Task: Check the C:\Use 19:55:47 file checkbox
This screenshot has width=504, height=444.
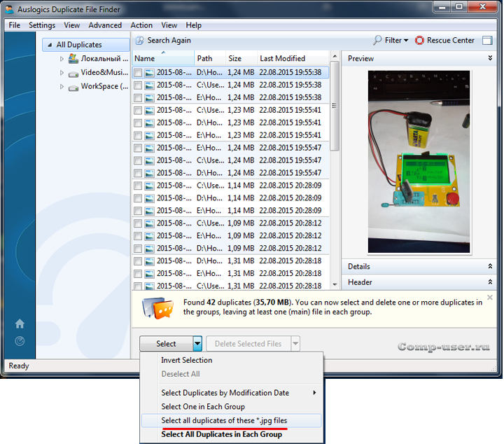Action: pos(138,161)
